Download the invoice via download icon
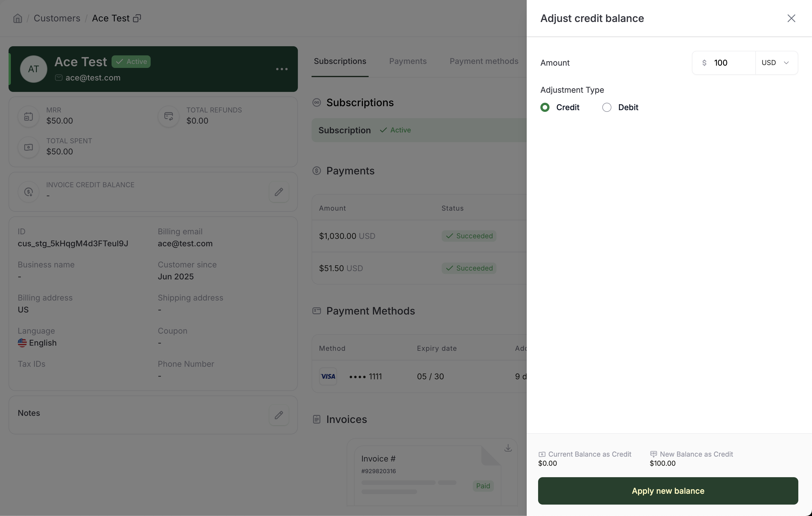Screen dimensions: 812x516 (508, 448)
